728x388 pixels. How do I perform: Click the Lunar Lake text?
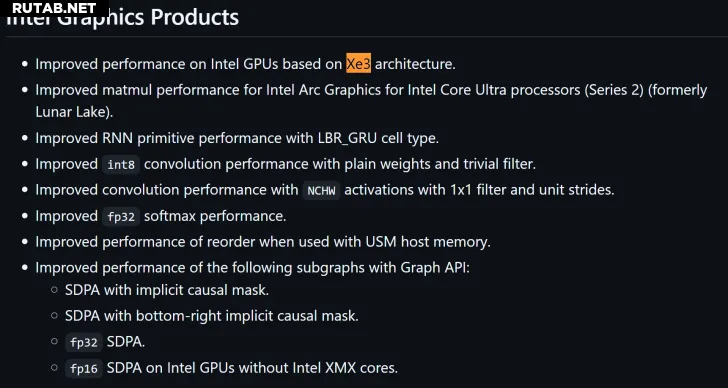click(x=74, y=112)
